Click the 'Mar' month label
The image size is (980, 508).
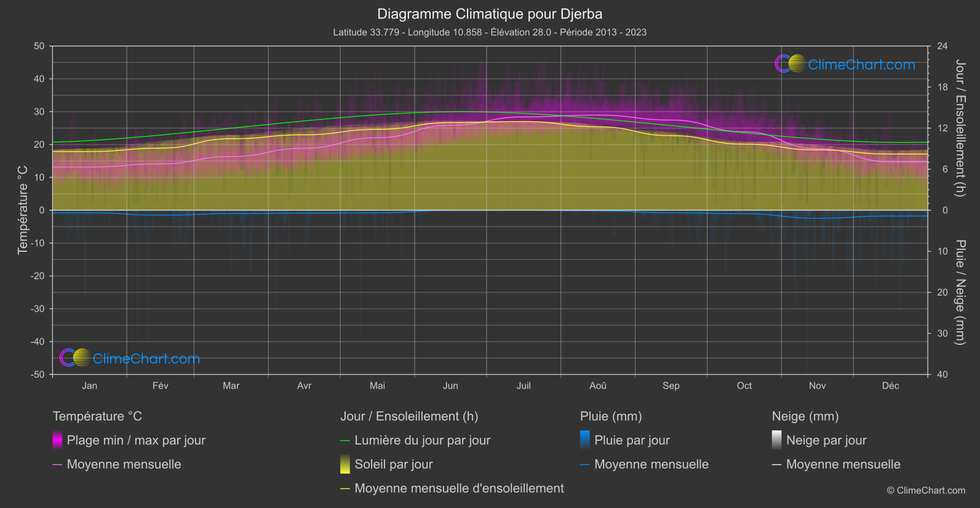click(x=231, y=385)
